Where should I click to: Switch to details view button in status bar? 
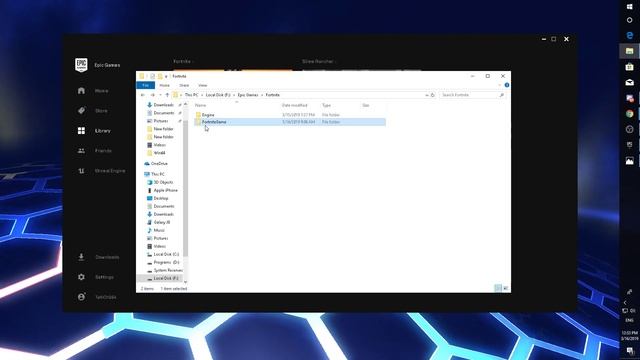tap(498, 288)
